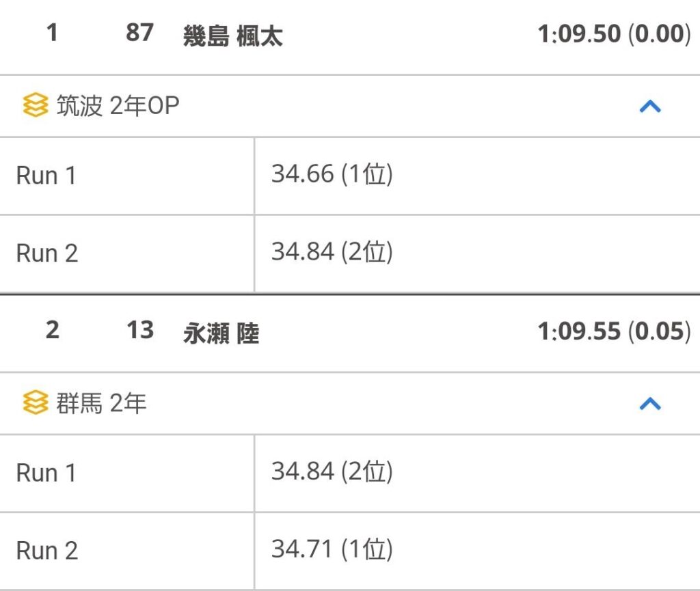Click the Run 2 time 34.84 under 幾島
Screen dimensions: 700x591
pyautogui.click(x=332, y=251)
